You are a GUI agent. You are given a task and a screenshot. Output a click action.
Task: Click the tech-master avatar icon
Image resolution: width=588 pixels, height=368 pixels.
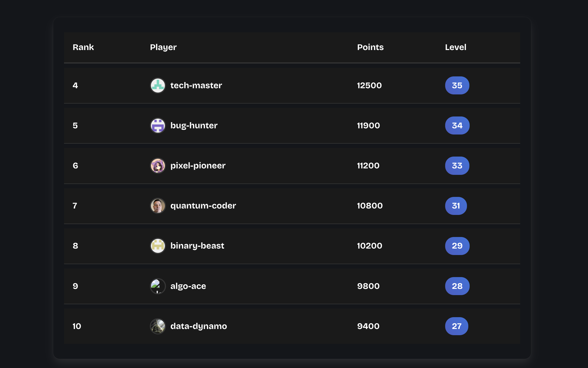click(158, 85)
